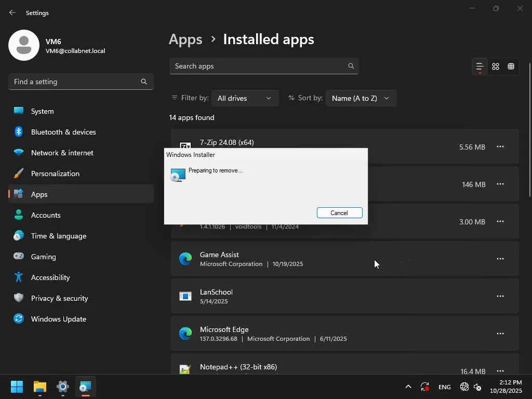The height and width of the screenshot is (399, 532).
Task: Switch to grid view layout icon
Action: [x=496, y=66]
